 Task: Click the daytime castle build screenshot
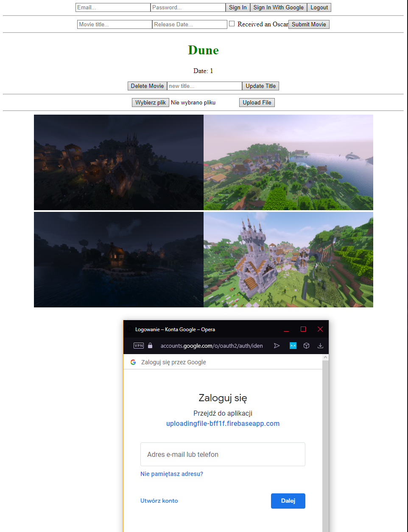pos(288,259)
